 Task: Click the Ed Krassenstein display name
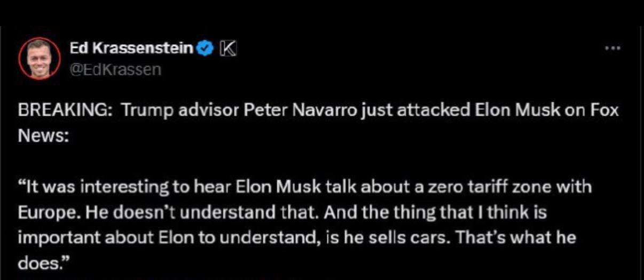click(x=131, y=49)
